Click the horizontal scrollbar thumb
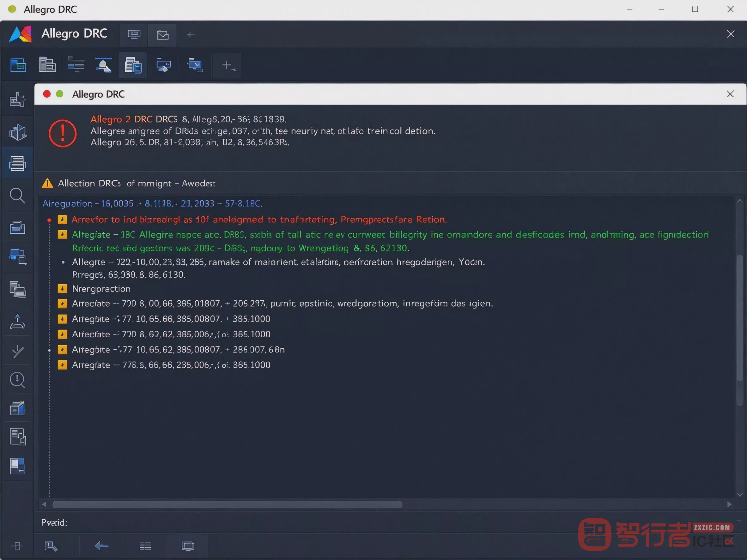Screen dimensions: 747x560 227,505
